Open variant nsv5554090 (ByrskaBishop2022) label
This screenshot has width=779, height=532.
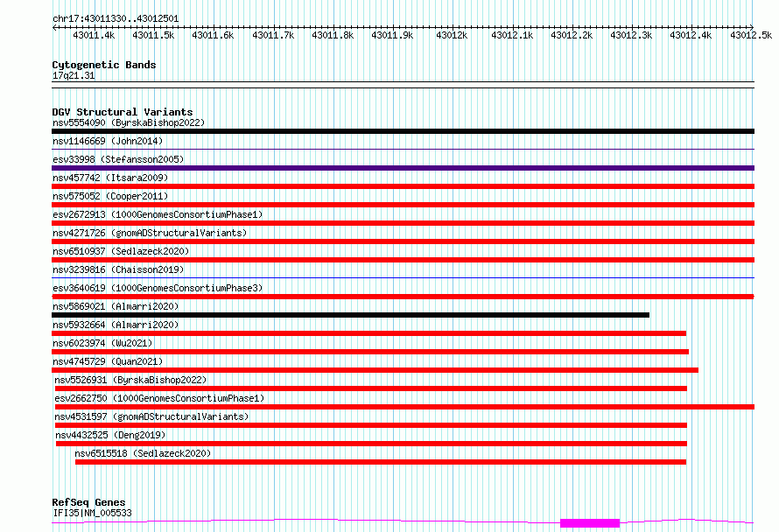129,122
